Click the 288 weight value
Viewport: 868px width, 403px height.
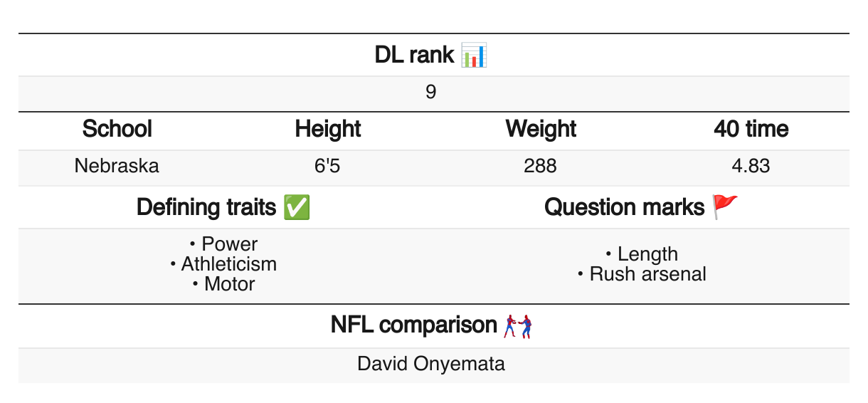coord(541,167)
